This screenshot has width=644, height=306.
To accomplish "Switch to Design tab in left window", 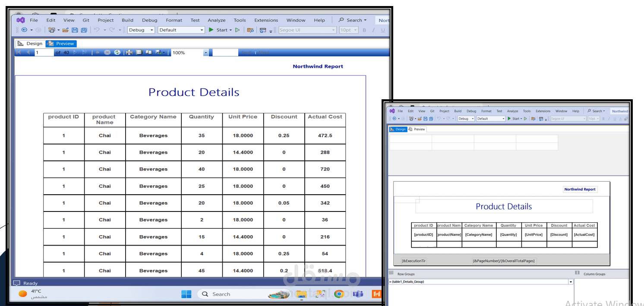I will tap(30, 44).
